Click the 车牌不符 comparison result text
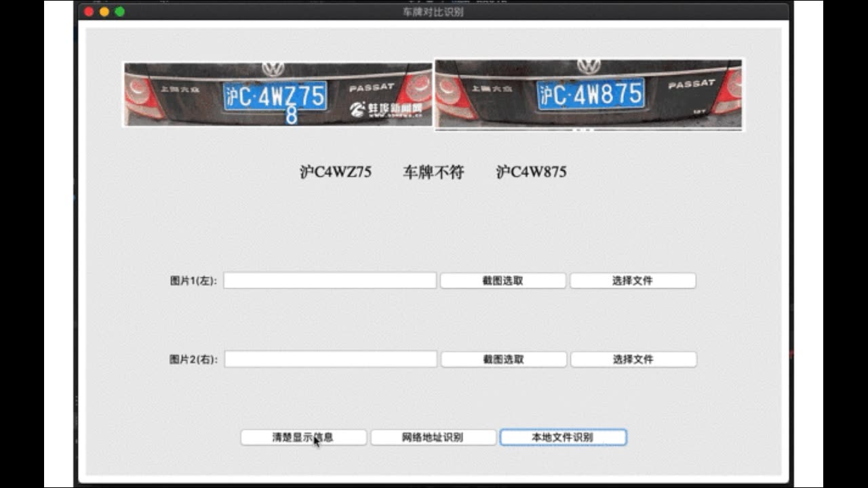The height and width of the screenshot is (488, 868). pos(434,172)
